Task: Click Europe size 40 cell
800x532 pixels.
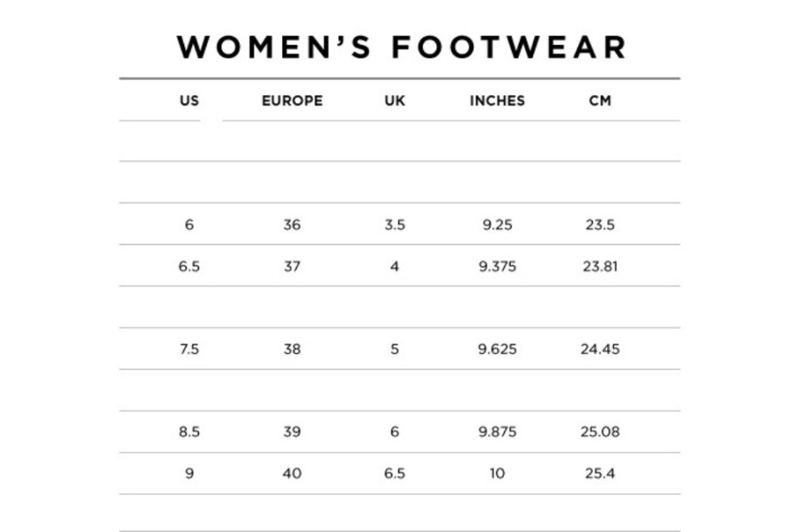Action: pos(292,474)
